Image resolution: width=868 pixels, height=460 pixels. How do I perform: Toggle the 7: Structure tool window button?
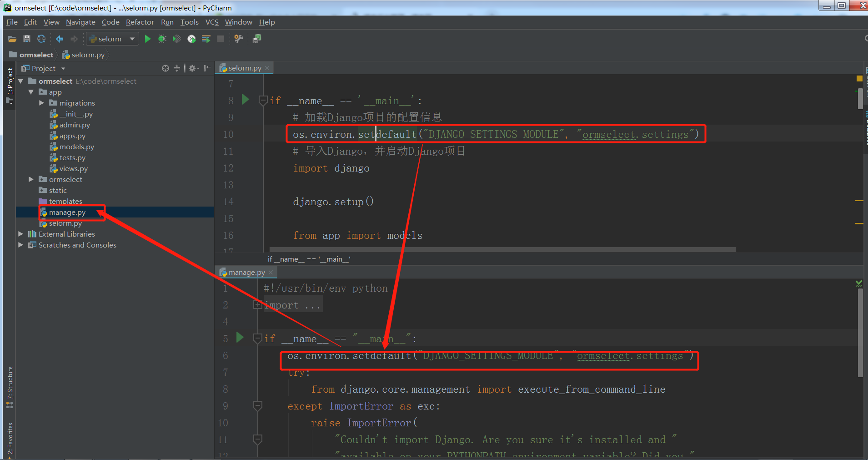pyautogui.click(x=10, y=387)
